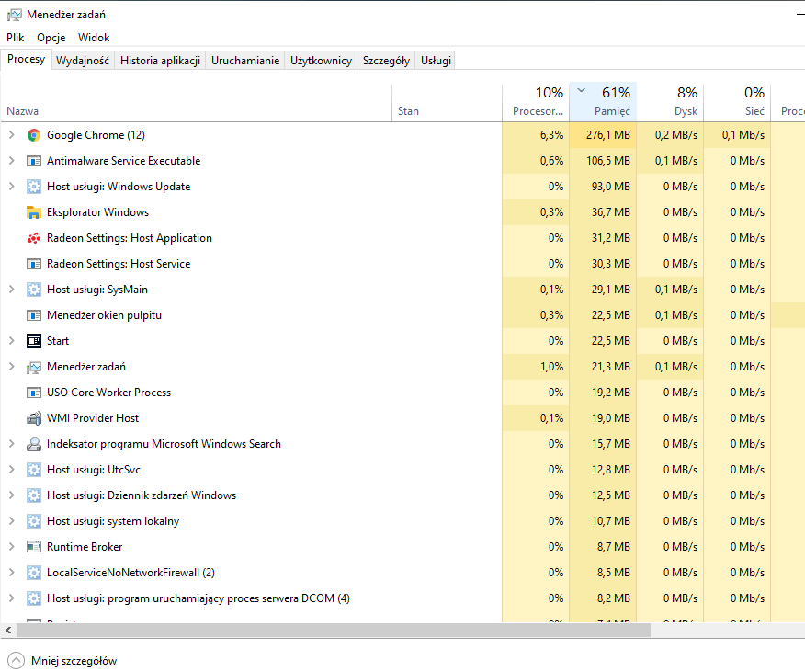The image size is (805, 672).
Task: Click the LocalServiceNoNetworkFirewall gear icon
Action: (x=34, y=573)
